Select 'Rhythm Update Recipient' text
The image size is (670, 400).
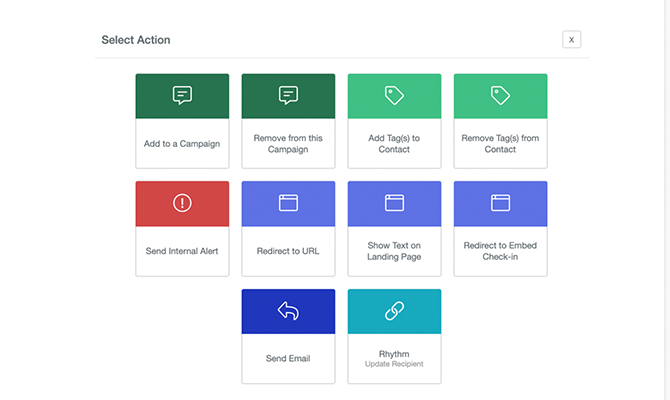tap(394, 358)
